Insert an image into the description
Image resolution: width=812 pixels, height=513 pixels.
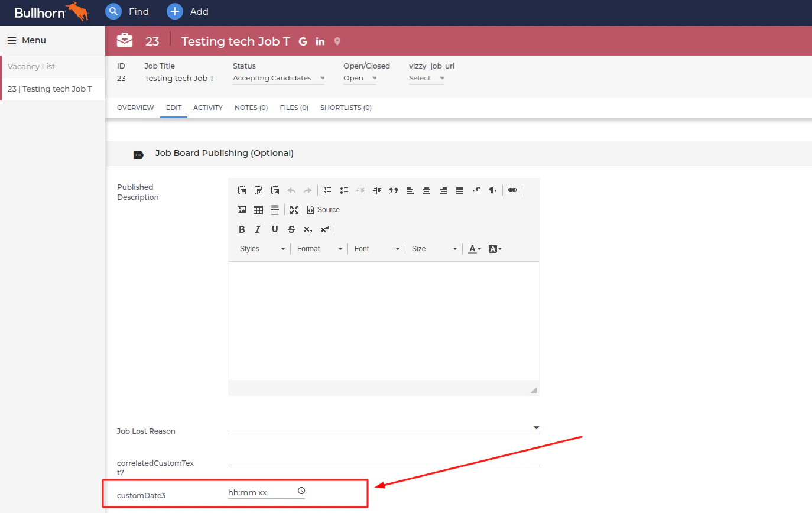pos(242,210)
